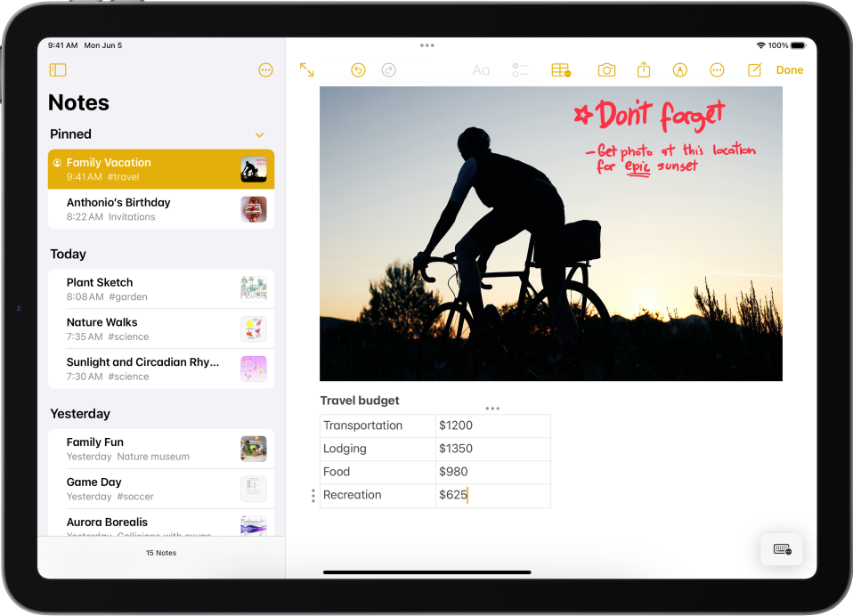Open the Game Day note
The image size is (853, 616).
[x=161, y=489]
